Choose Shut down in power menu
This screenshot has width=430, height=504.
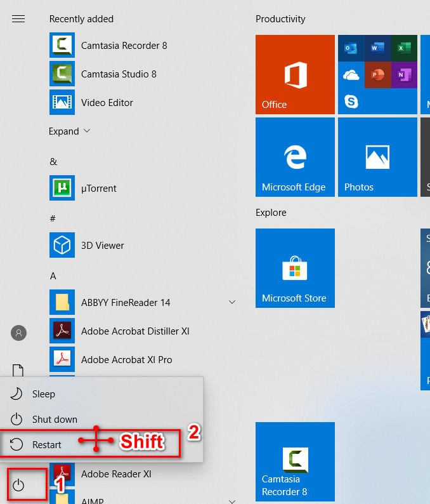(101, 419)
